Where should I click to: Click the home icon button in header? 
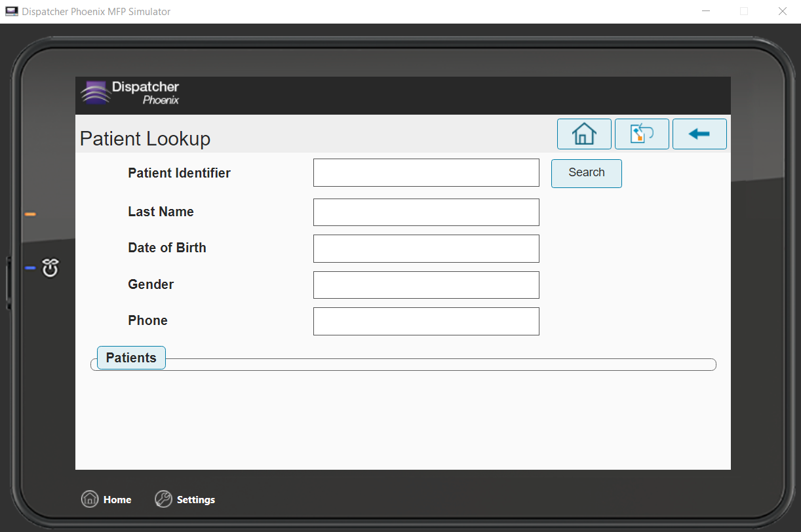click(x=584, y=134)
